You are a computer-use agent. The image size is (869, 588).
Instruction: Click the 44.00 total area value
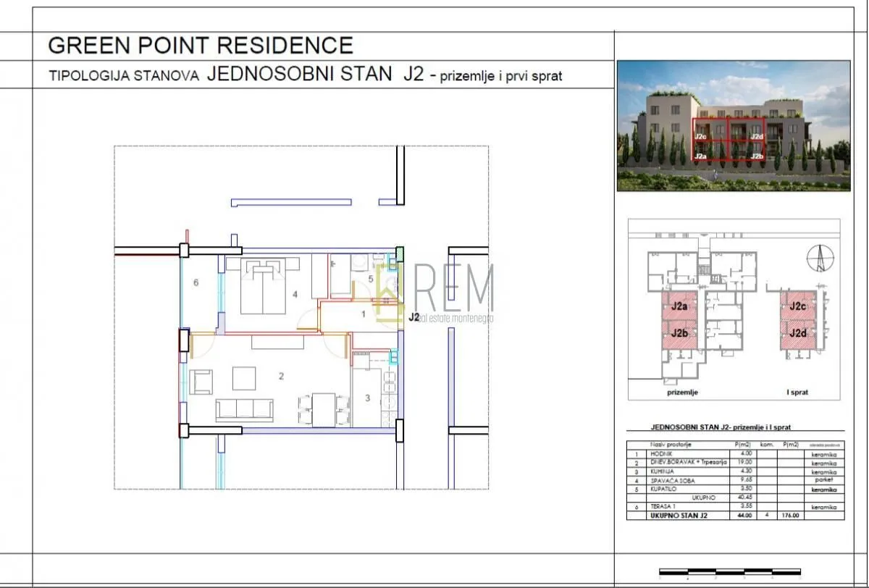point(745,516)
